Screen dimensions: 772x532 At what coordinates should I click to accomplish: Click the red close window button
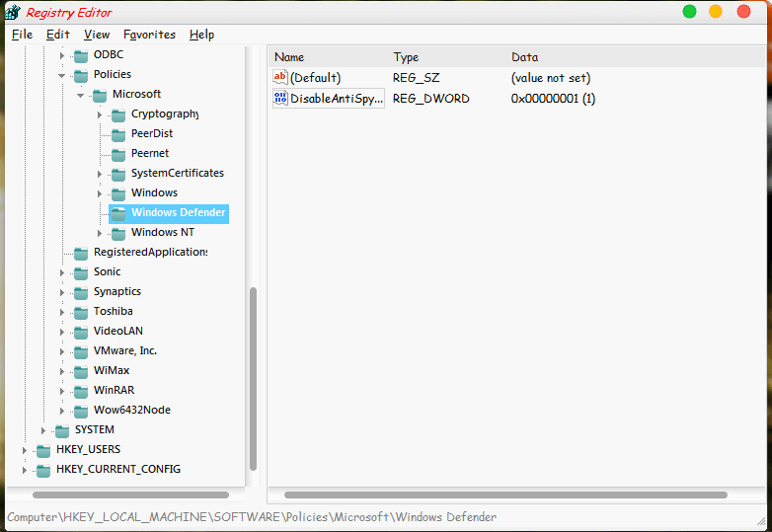tap(743, 11)
